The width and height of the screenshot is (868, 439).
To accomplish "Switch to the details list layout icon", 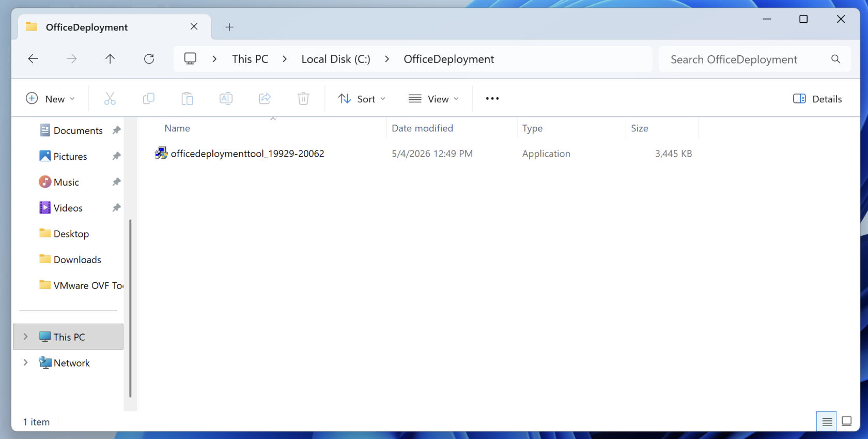I will click(827, 421).
